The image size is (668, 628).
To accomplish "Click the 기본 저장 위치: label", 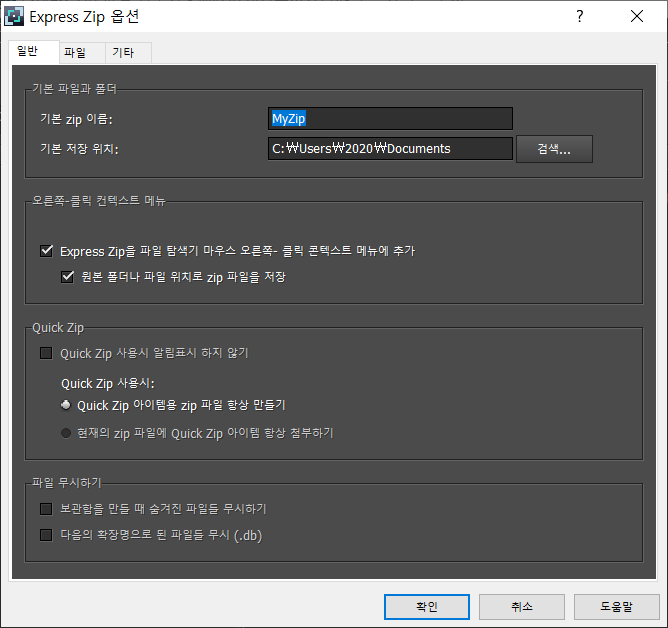I will coord(79,149).
